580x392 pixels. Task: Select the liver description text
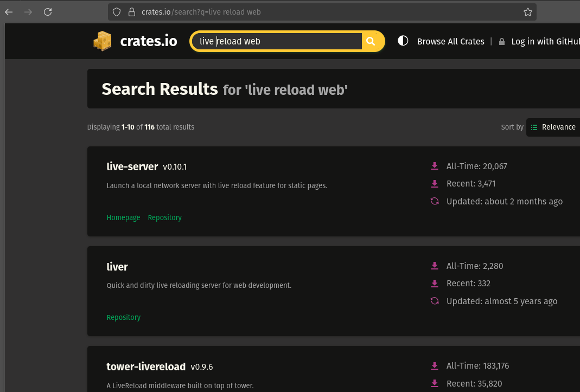pos(199,286)
